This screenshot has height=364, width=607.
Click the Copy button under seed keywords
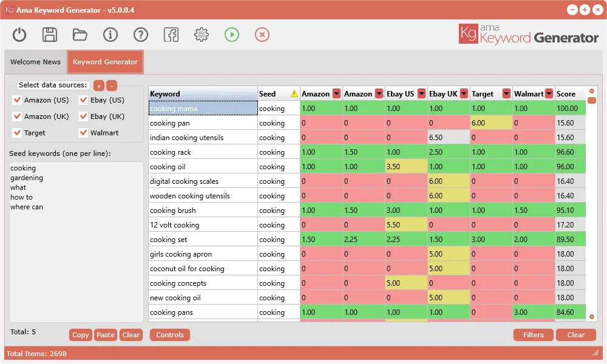[81, 335]
